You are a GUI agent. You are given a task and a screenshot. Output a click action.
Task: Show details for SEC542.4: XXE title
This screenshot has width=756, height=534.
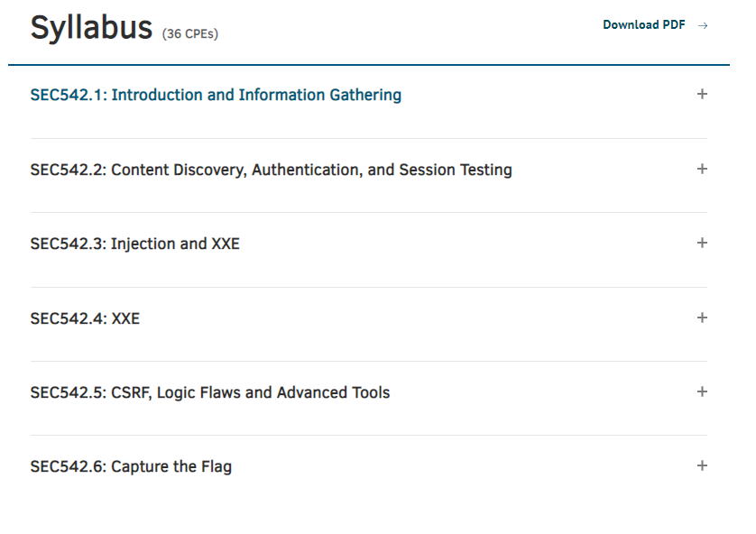coord(85,318)
